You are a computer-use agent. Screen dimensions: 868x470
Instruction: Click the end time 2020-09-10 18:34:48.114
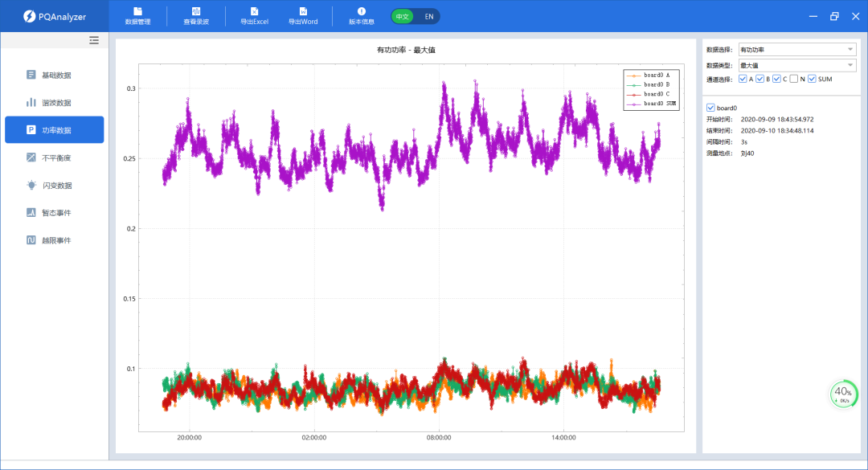pyautogui.click(x=777, y=131)
